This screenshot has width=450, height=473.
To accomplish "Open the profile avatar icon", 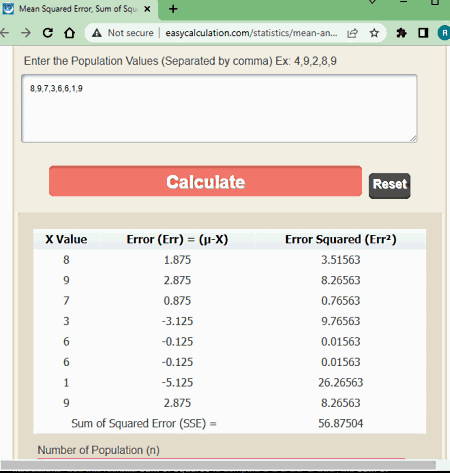I will pos(444,33).
